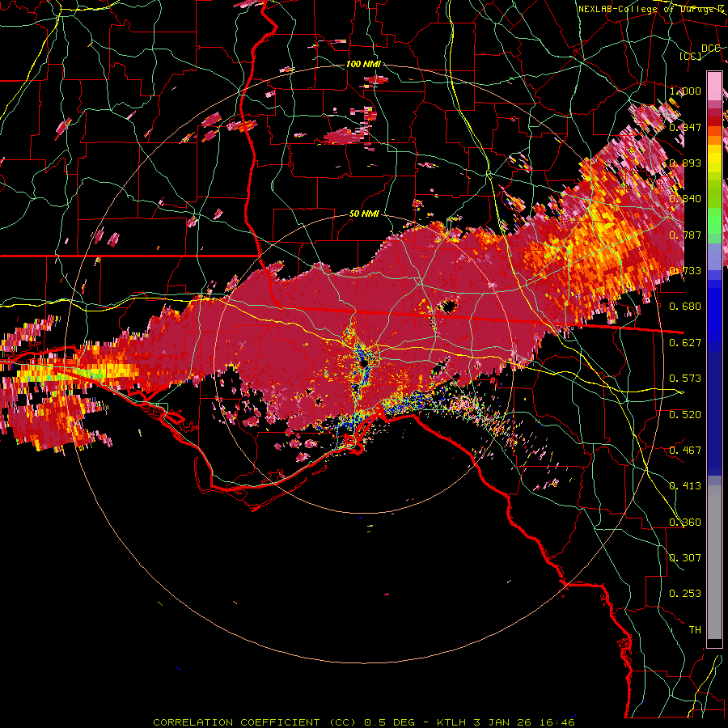The image size is (728, 728).
Task: Select the 1.000 value on the color scale
Action: [x=685, y=91]
